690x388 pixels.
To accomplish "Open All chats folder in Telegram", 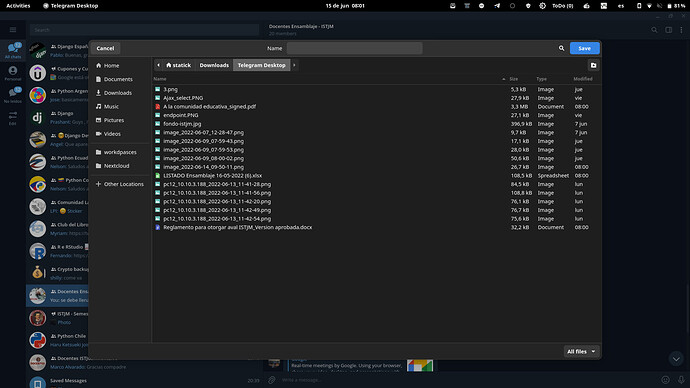I will 13,51.
